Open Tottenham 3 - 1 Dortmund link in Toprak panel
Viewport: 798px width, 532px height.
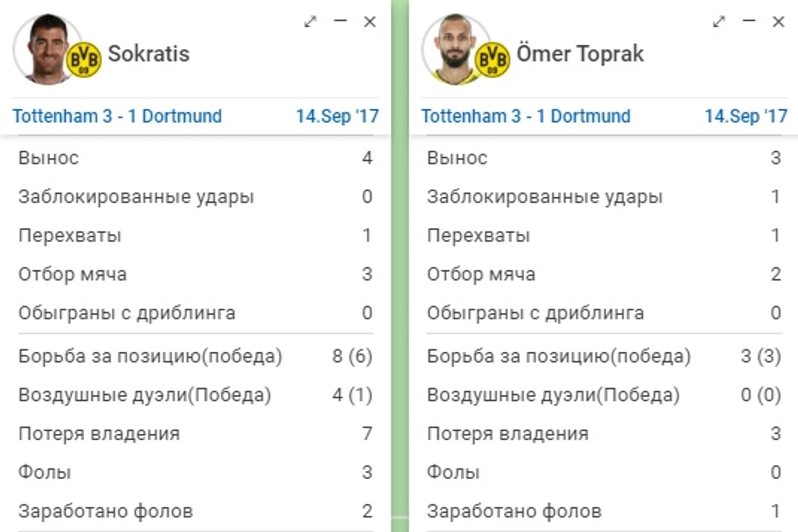point(526,116)
